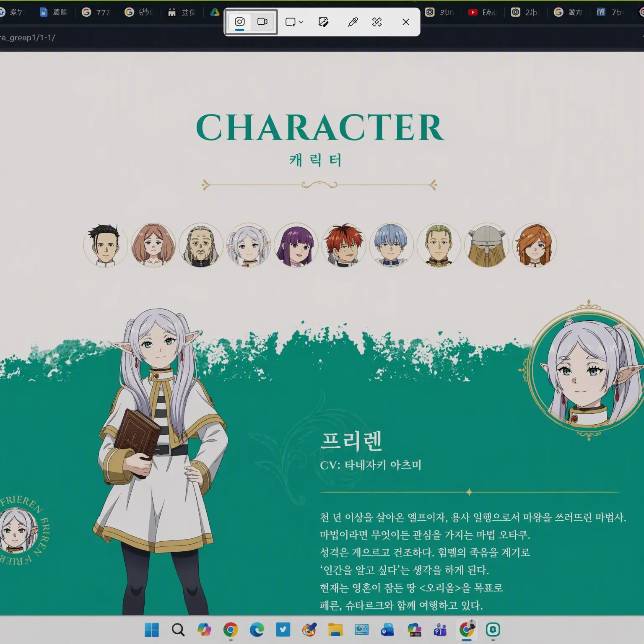The image size is (644, 644).
Task: Pick the color picker eyedropper tool
Action: point(353,22)
